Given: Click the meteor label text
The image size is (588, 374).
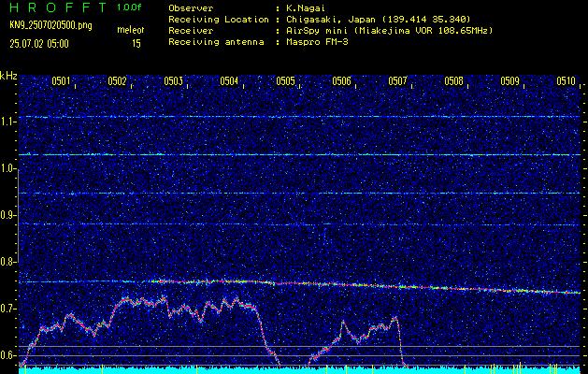Looking at the screenshot, I should [130, 30].
